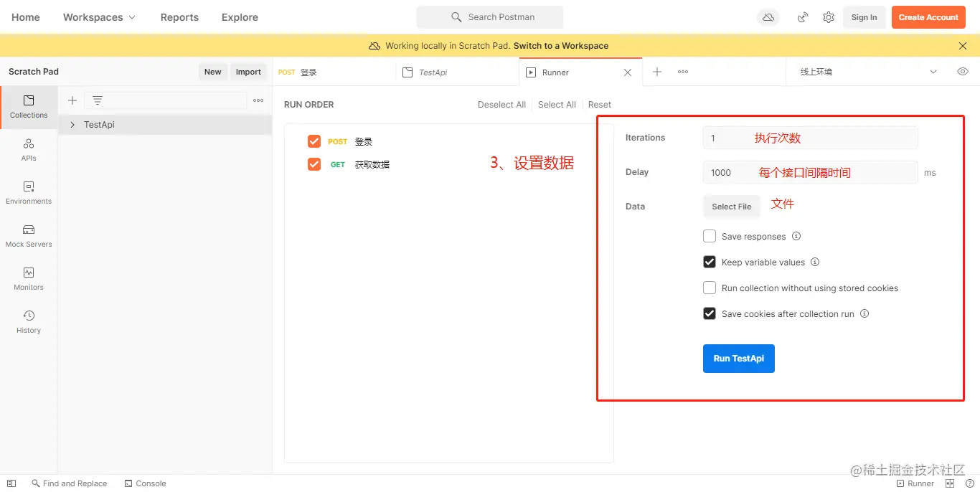This screenshot has height=492, width=980.
Task: Toggle the sidebar from status bar icon
Action: [11, 483]
